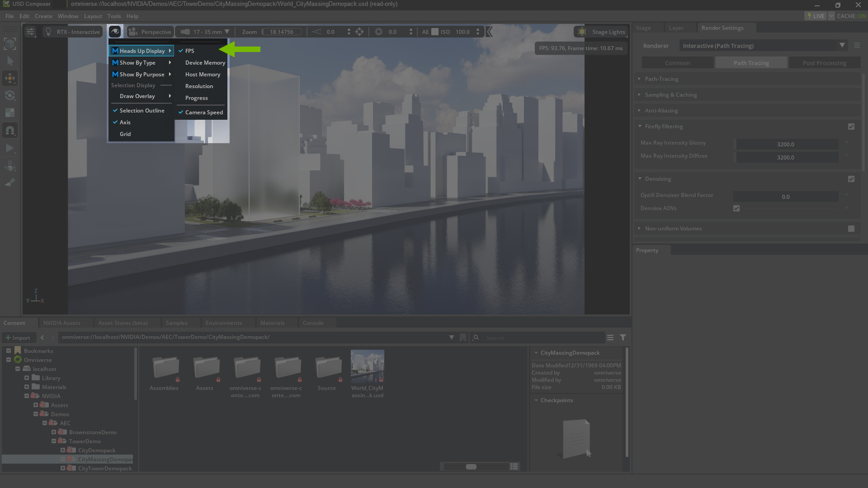
Task: Enable the Non-uniform Volumes checkbox
Action: tap(851, 229)
